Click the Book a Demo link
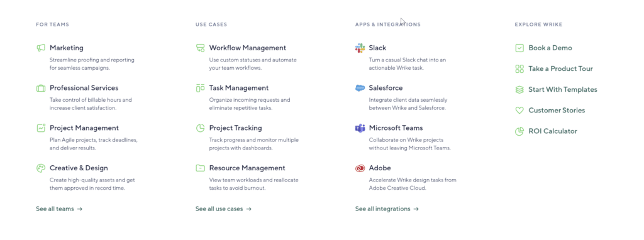Viewport: 644px width, 240px height. (550, 48)
